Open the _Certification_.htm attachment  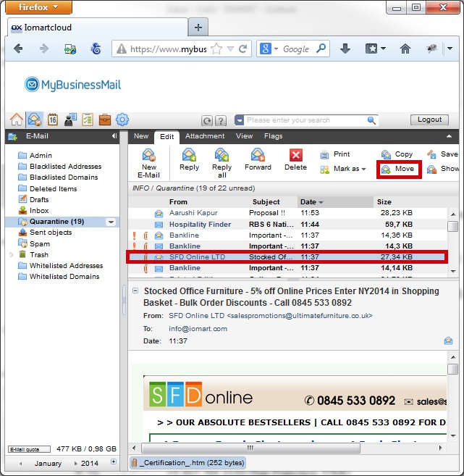click(x=187, y=463)
